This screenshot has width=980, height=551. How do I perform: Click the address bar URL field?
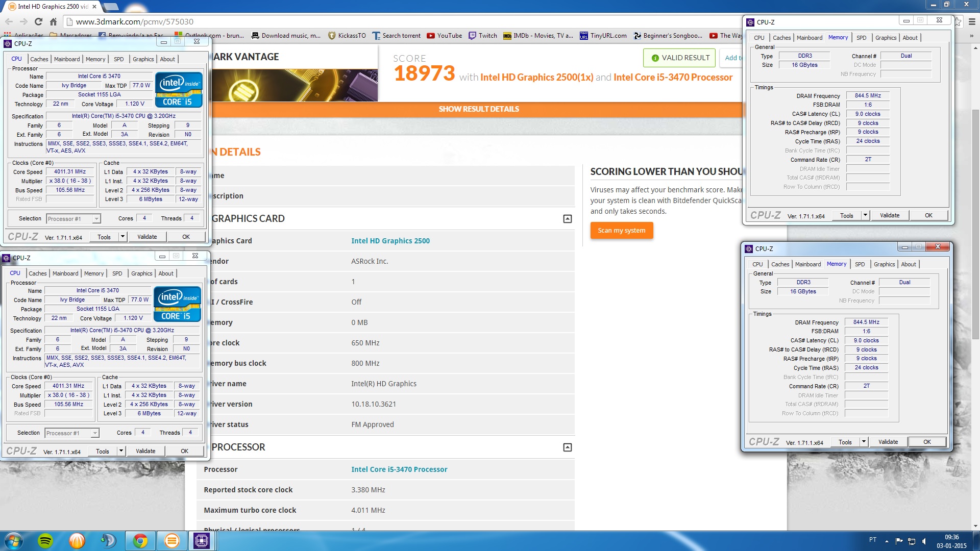(403, 21)
